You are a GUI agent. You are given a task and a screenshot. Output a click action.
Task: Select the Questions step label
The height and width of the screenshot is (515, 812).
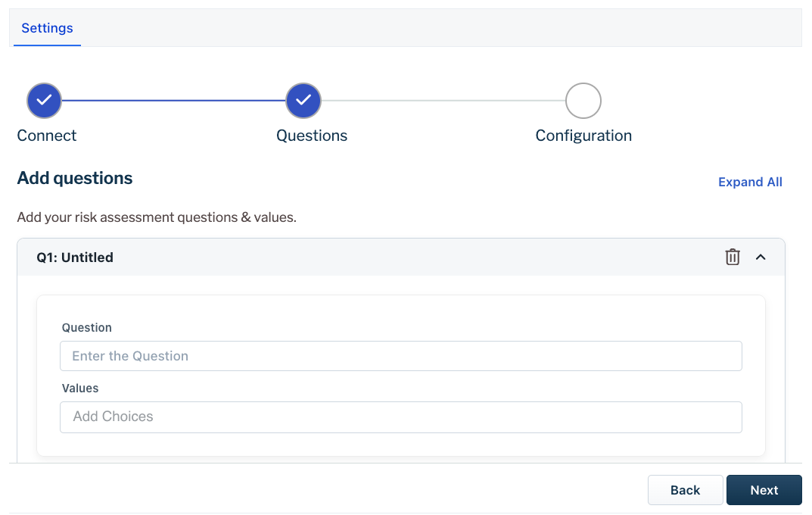coord(312,136)
